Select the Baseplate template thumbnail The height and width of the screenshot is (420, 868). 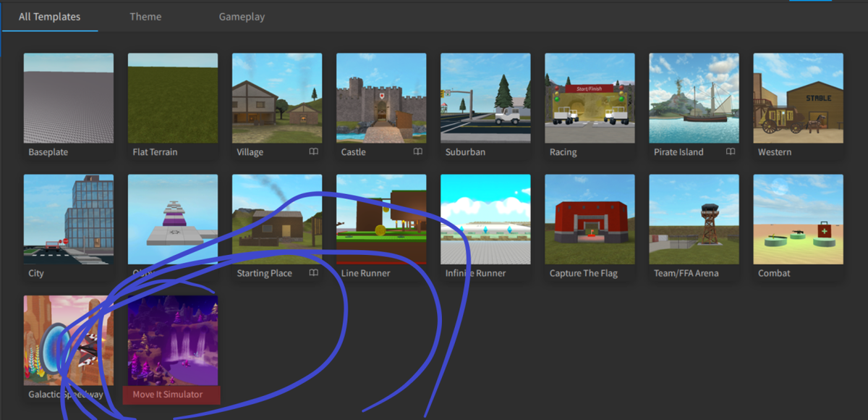point(69,98)
